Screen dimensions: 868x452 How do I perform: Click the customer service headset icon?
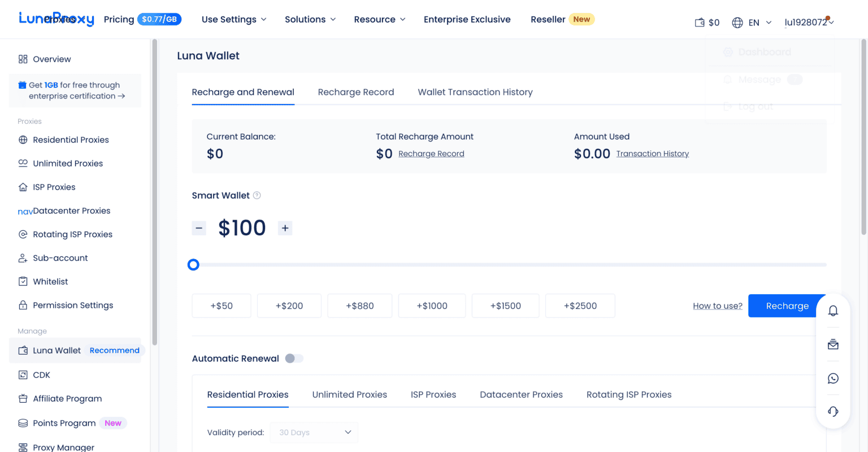(x=833, y=412)
